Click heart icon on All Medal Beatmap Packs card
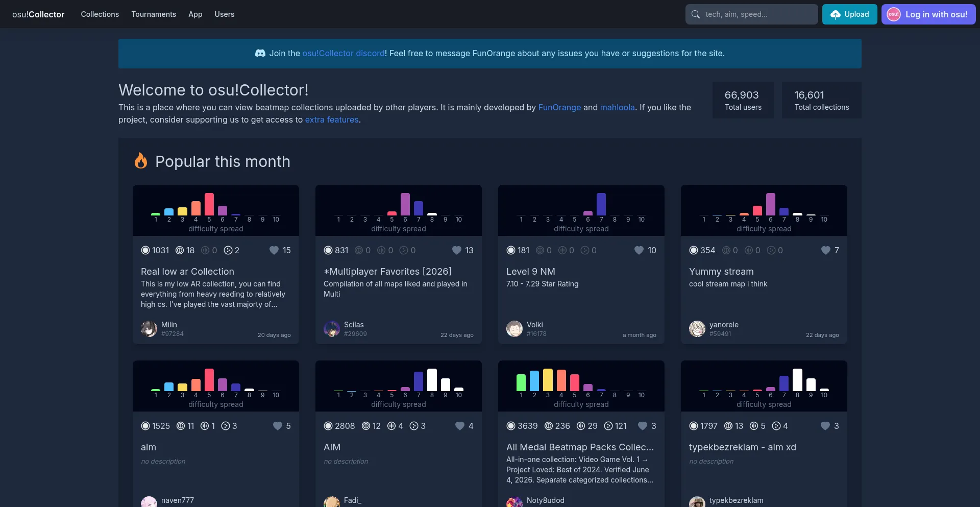The image size is (980, 507). tap(643, 426)
